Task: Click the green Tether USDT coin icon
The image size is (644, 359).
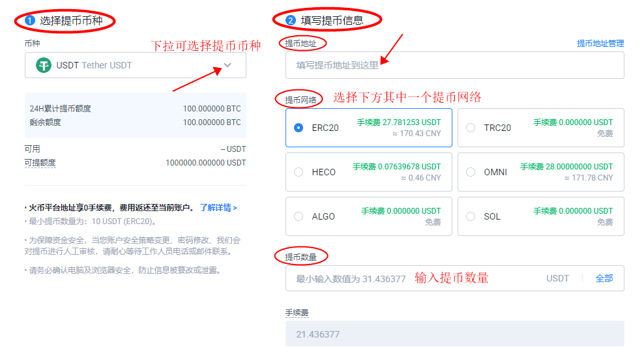Action: pyautogui.click(x=44, y=65)
